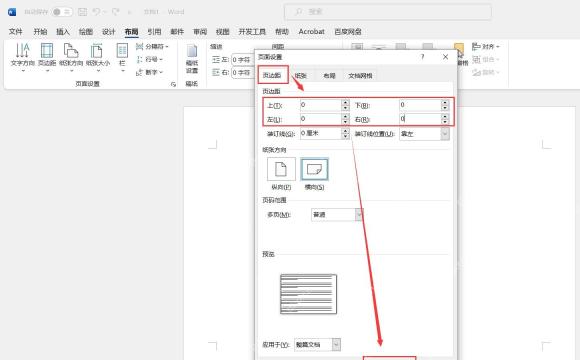The width and height of the screenshot is (580, 360).
Task: Click the Redo icon
Action: 116,12
